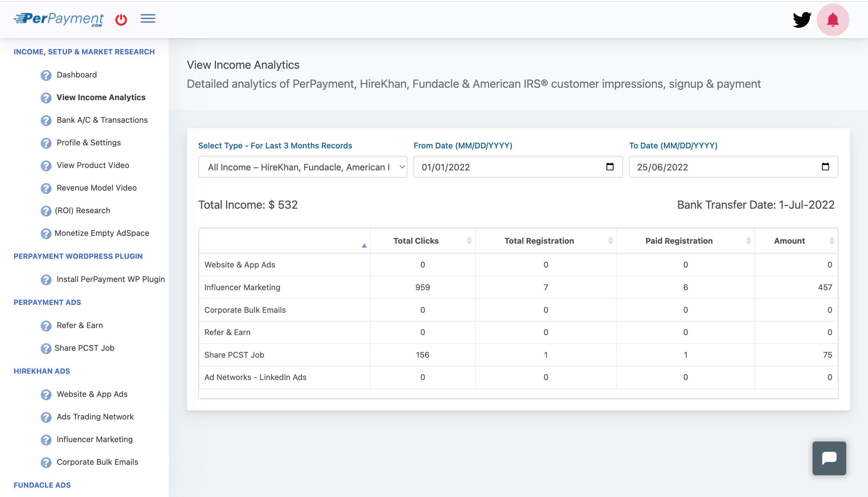Open View Income Analytics menu item
The height and width of the screenshot is (497, 868).
click(x=101, y=97)
